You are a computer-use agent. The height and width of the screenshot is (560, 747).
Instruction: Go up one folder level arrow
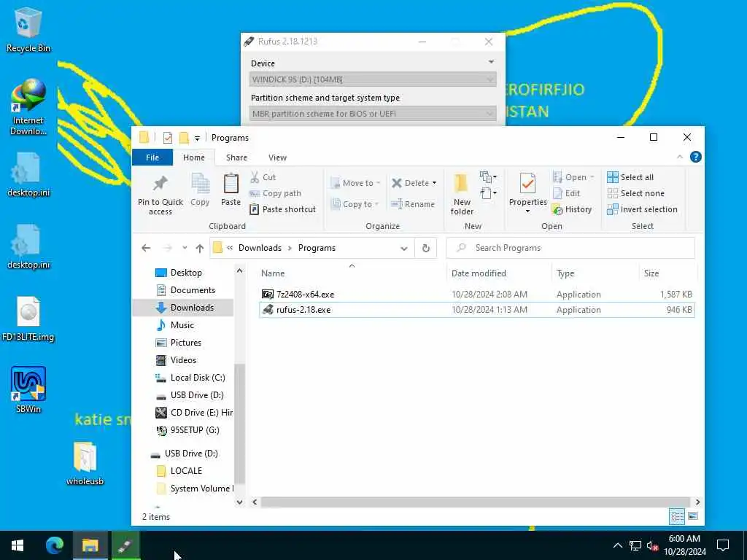pos(200,248)
